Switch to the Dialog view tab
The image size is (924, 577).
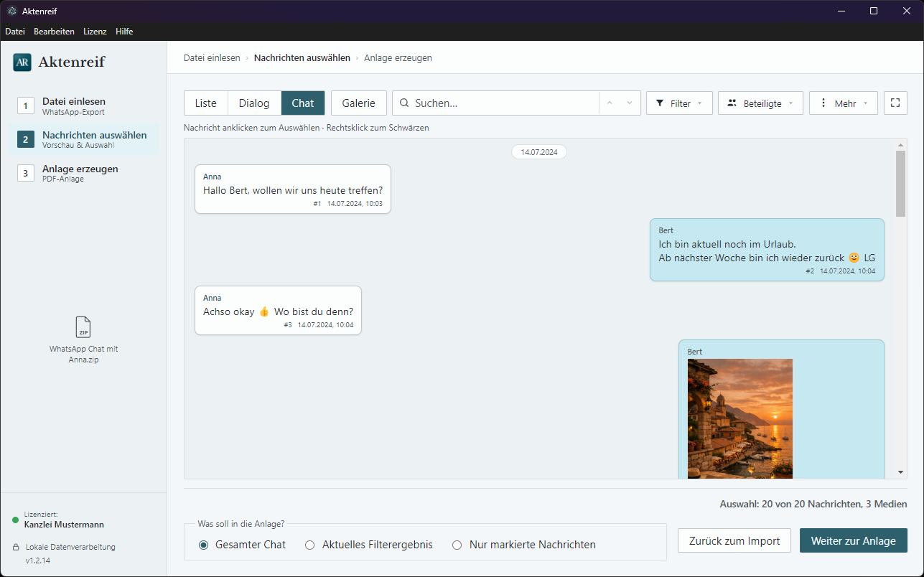(x=254, y=103)
